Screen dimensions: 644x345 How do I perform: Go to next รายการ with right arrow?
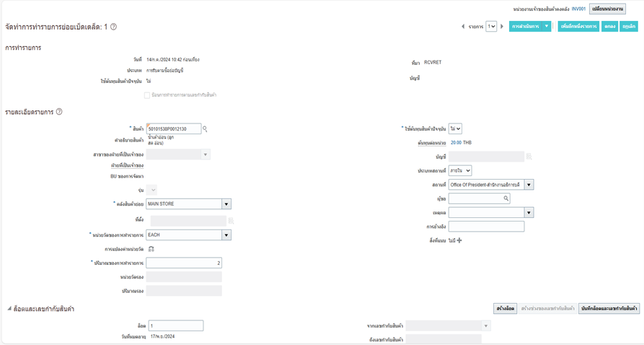(x=502, y=26)
